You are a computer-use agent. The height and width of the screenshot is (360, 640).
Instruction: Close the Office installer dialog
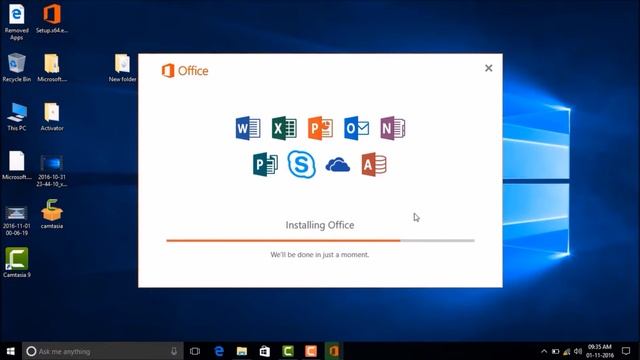tap(489, 68)
